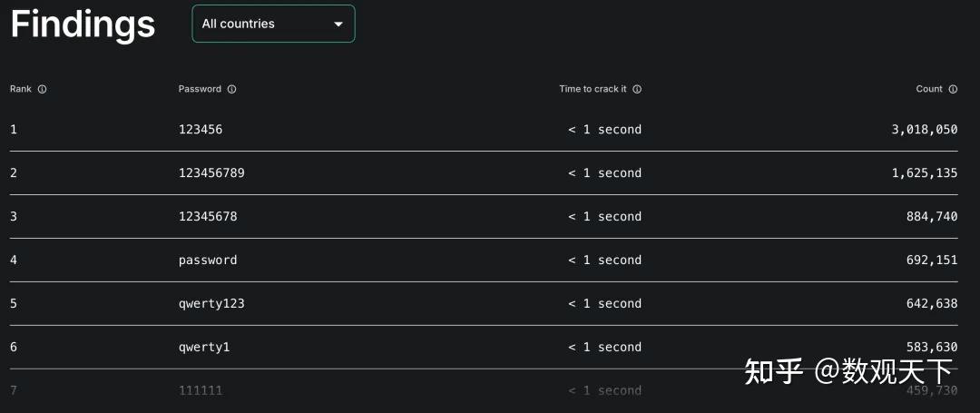
Task: Click the Count column header
Action: point(929,89)
